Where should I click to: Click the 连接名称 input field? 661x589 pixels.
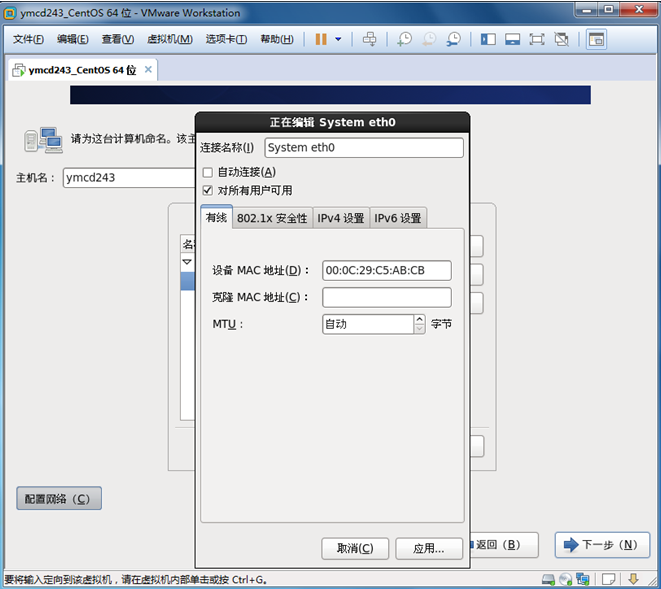click(364, 148)
